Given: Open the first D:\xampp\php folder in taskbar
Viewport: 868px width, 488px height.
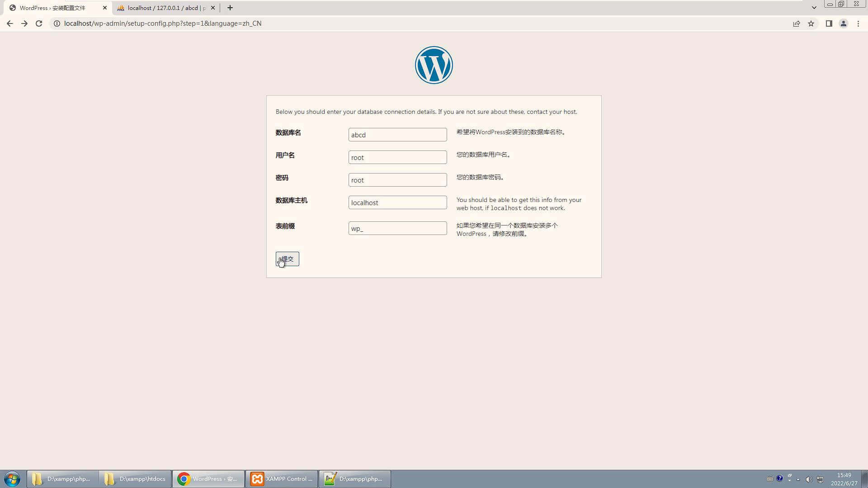Looking at the screenshot, I should (x=62, y=479).
